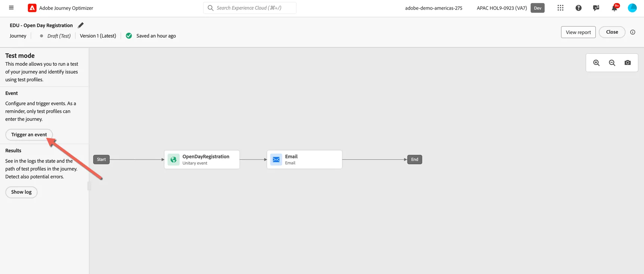The width and height of the screenshot is (644, 274).
Task: Click the Draft (Test) status
Action: point(59,36)
